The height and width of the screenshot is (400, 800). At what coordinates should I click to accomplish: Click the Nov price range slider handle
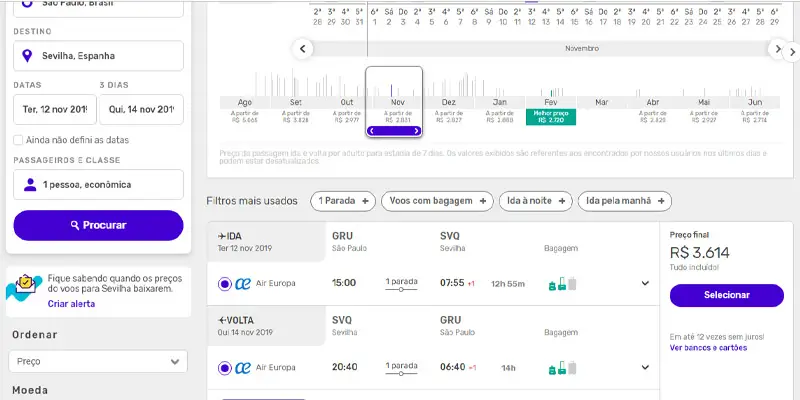(394, 131)
